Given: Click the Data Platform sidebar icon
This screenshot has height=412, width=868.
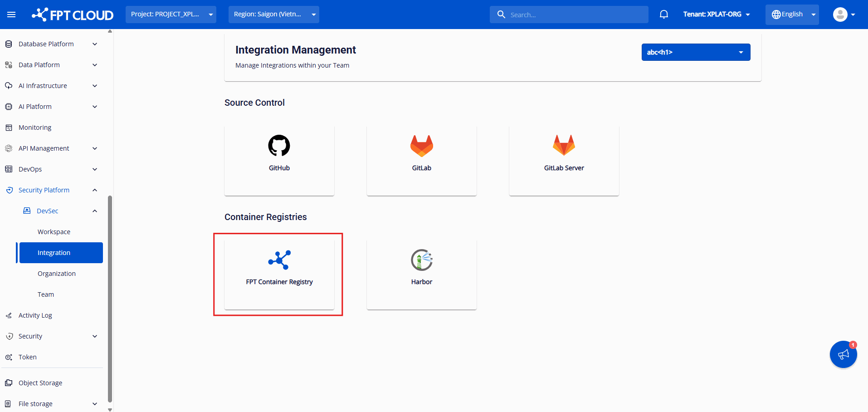Looking at the screenshot, I should pos(9,65).
